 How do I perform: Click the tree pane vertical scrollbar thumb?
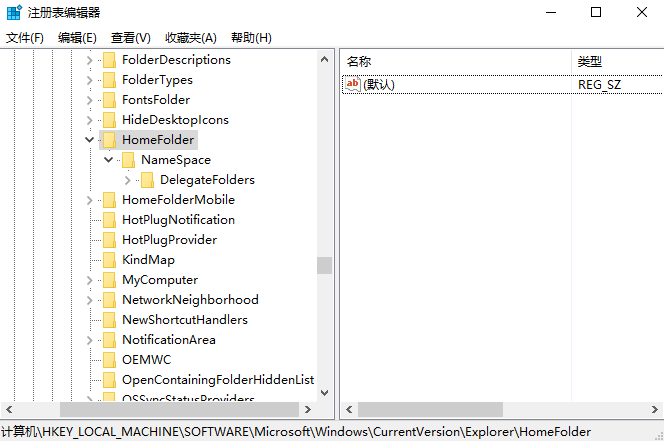click(324, 265)
